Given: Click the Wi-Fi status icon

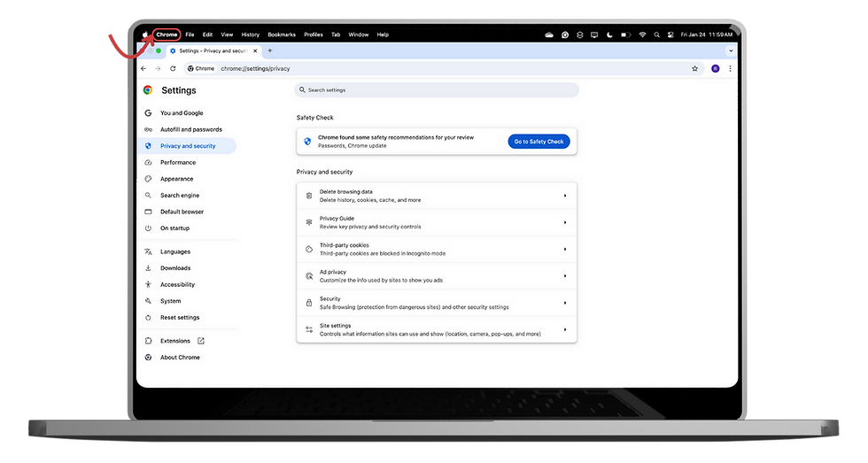Looking at the screenshot, I should (642, 35).
